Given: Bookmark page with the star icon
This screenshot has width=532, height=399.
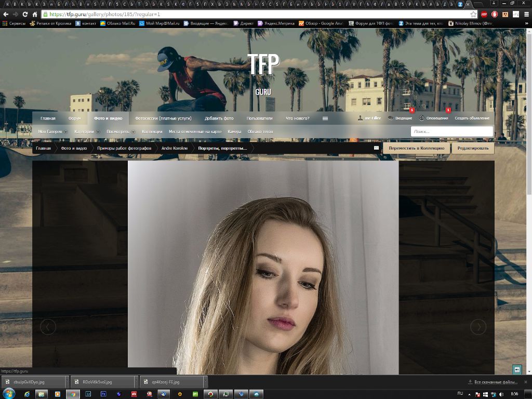Looking at the screenshot, I should 473,14.
